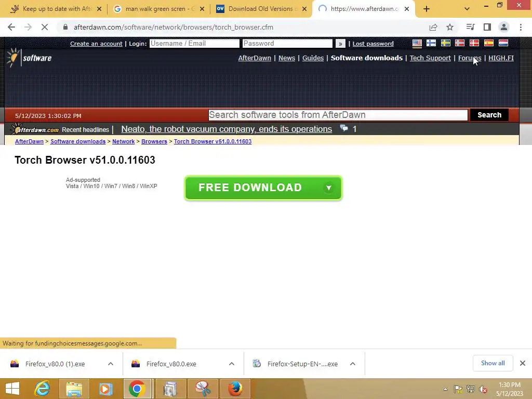Launch Internet Explorer from taskbar
The width and height of the screenshot is (532, 399).
43,389
